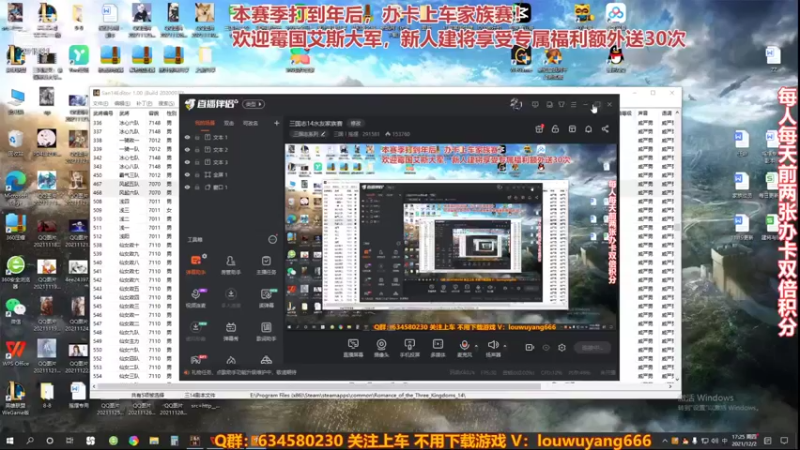Open the layout icon next to the bell
The image size is (800, 450).
tap(572, 129)
